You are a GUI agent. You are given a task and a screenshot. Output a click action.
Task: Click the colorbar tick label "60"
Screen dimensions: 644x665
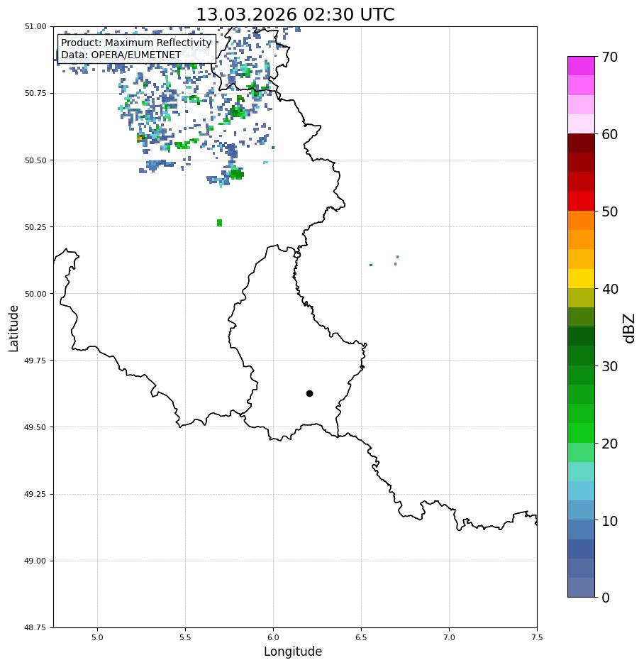pos(610,134)
